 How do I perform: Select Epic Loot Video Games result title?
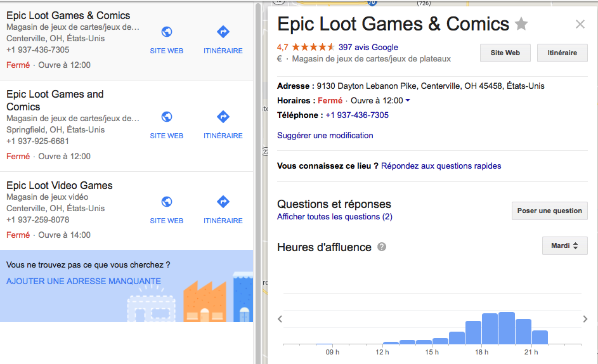(60, 185)
